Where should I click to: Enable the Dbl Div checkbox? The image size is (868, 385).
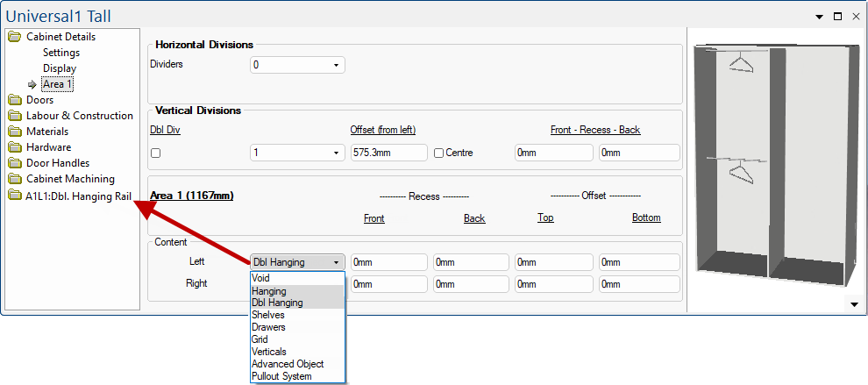pyautogui.click(x=156, y=153)
